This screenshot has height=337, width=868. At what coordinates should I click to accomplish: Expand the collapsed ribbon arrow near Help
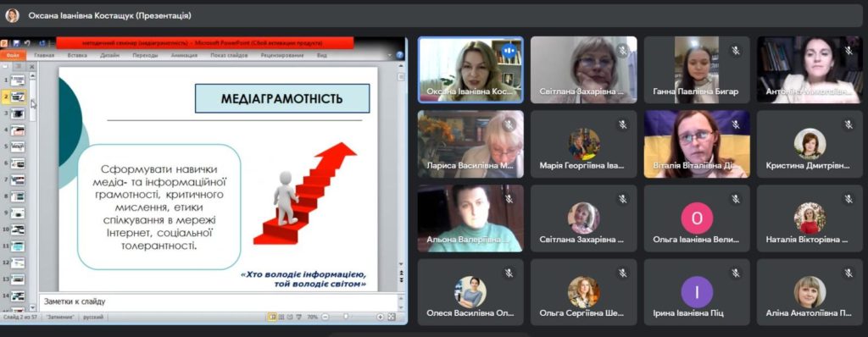[390, 55]
